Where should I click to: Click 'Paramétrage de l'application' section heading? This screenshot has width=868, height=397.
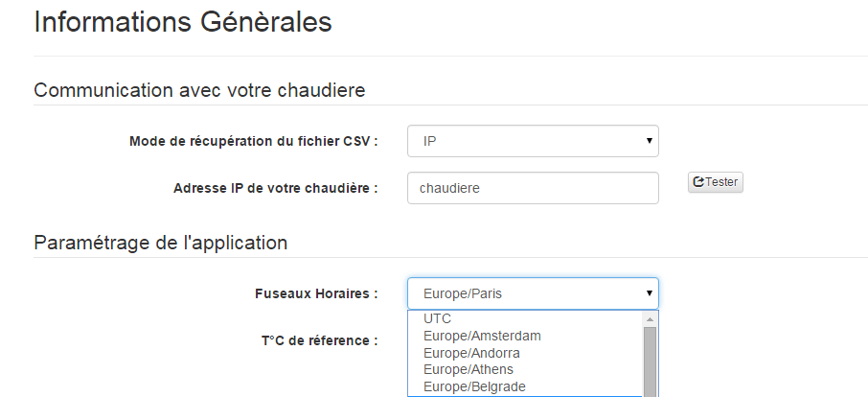(x=161, y=243)
